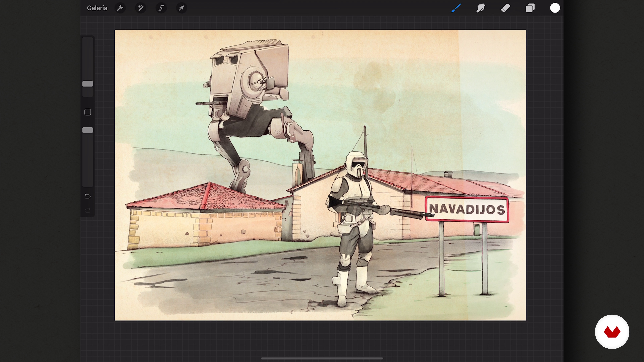This screenshot has height=362, width=644.
Task: Select the Brush tool
Action: click(x=456, y=8)
